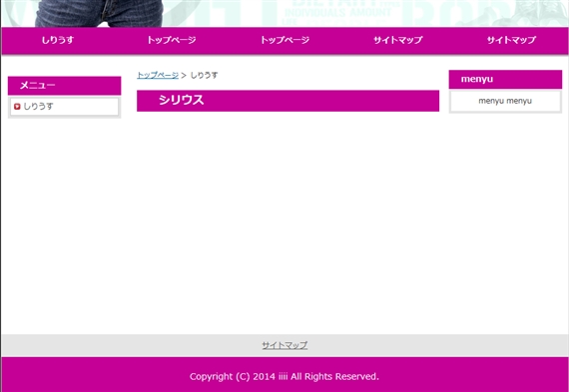Click the copyright text in the footer
The width and height of the screenshot is (569, 392).
coord(284,377)
